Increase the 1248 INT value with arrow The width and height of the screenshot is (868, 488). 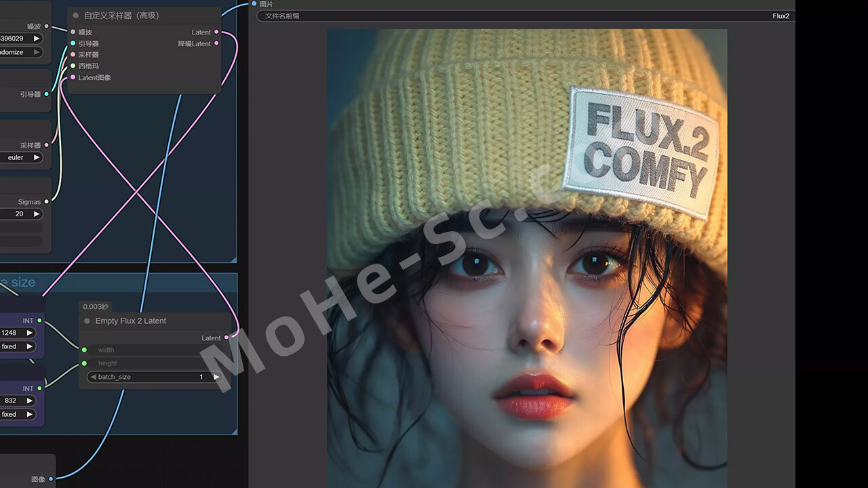[x=29, y=333]
